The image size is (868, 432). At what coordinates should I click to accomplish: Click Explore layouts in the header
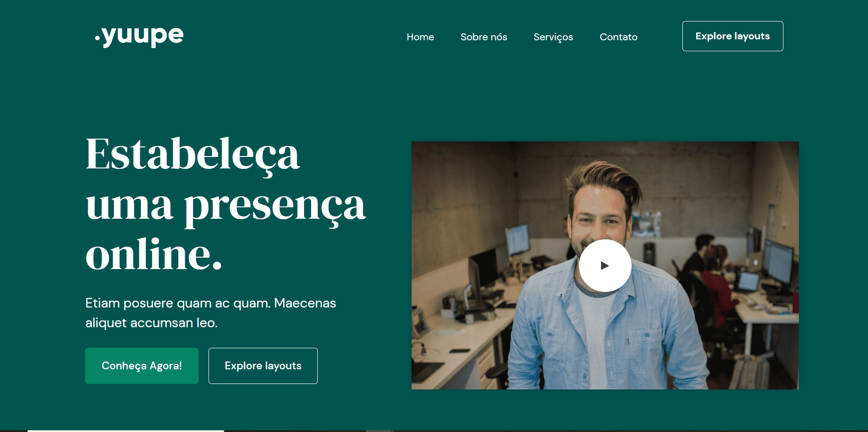point(733,36)
